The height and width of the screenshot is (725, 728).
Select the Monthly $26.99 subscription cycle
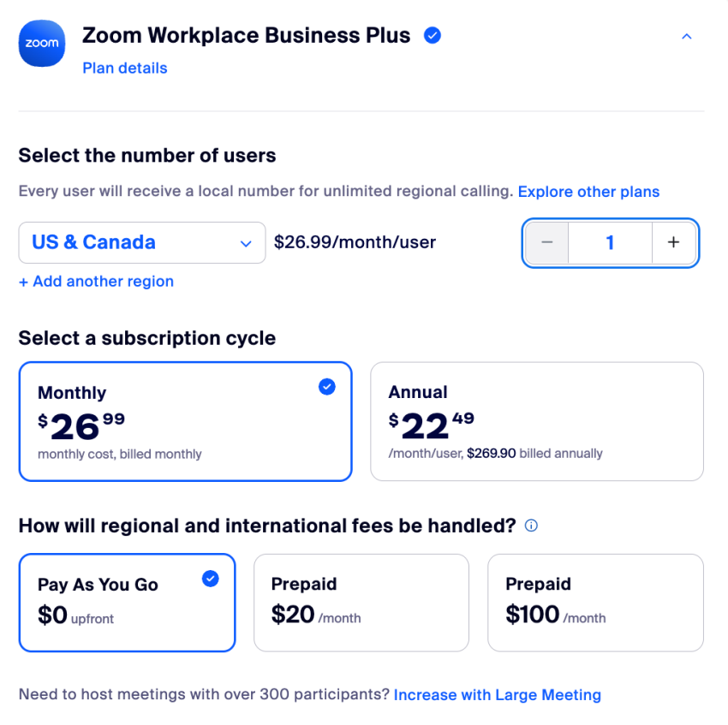185,421
